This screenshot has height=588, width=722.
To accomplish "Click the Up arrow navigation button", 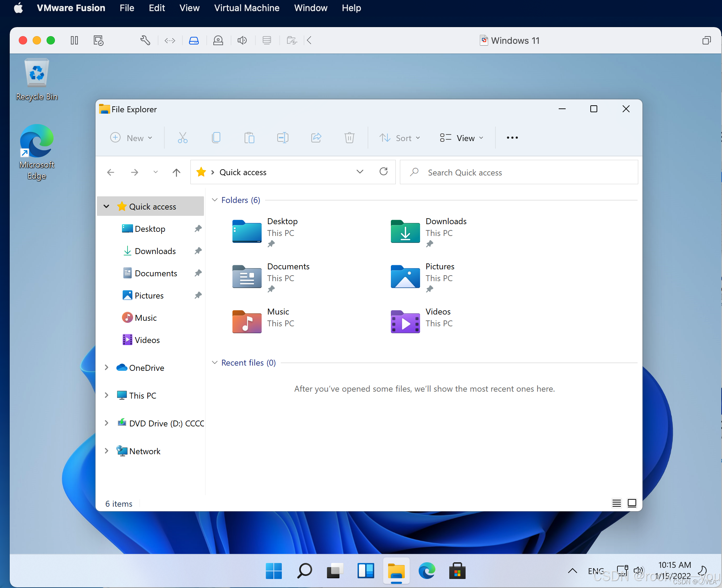I will point(177,172).
